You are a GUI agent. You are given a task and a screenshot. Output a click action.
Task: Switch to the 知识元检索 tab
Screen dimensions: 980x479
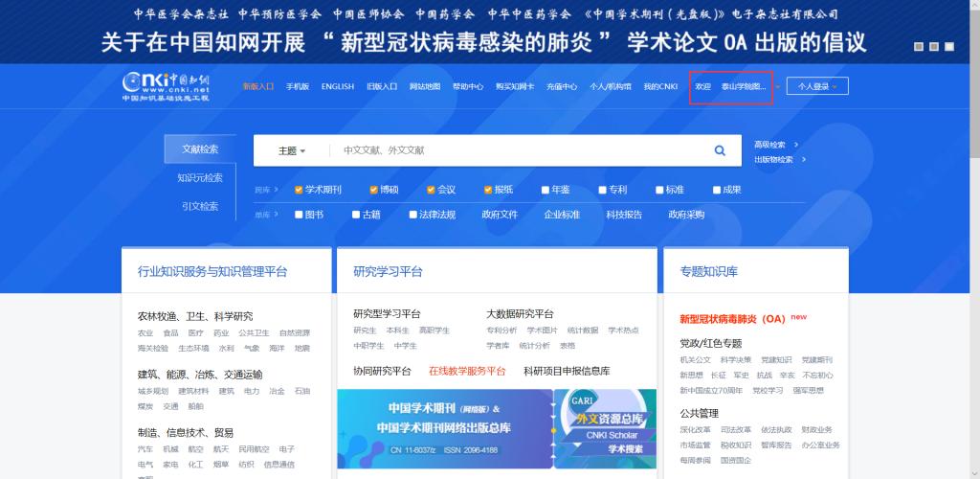click(200, 177)
